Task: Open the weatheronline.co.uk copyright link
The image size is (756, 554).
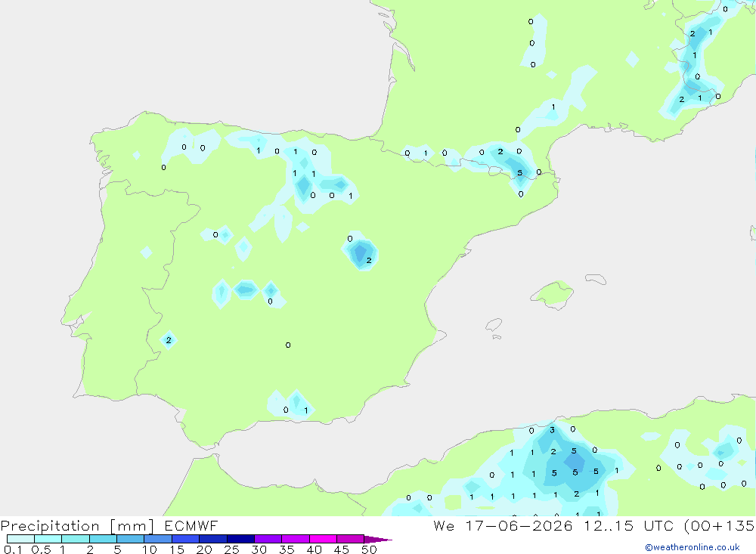Action: click(x=692, y=547)
